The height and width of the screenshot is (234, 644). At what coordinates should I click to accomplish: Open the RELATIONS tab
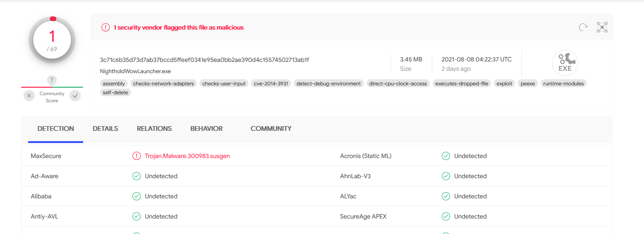(154, 128)
